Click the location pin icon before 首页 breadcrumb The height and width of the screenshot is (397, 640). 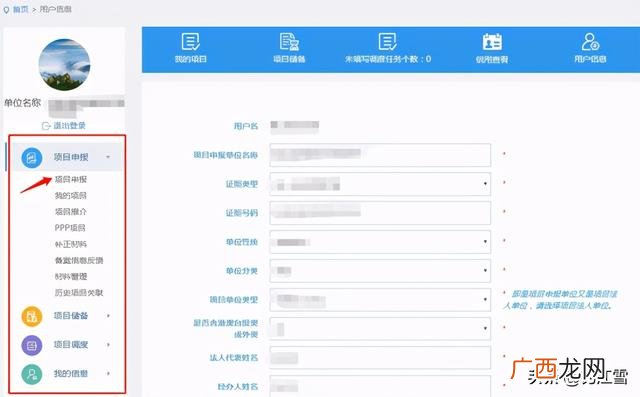[x=6, y=10]
